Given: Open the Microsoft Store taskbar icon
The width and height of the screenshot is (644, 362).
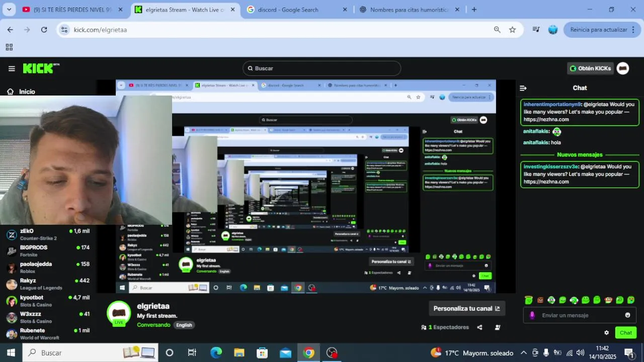Looking at the screenshot, I should click(262, 353).
